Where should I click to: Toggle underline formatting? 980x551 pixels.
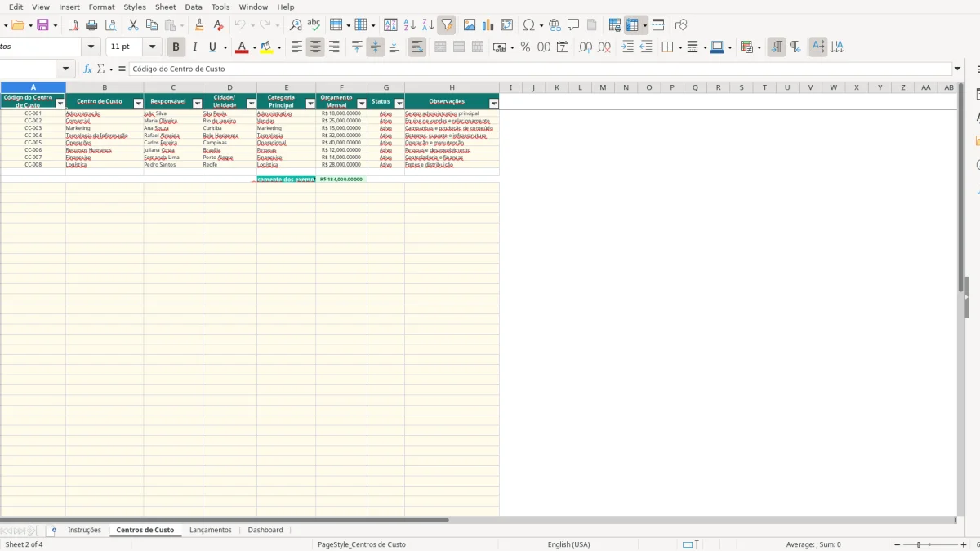coord(213,47)
